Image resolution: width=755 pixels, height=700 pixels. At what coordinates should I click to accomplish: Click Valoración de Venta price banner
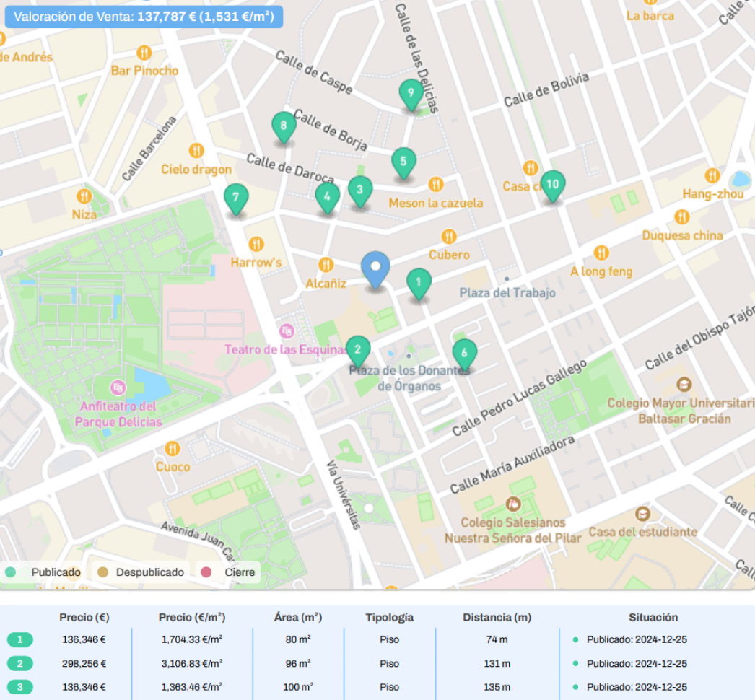coord(144,16)
